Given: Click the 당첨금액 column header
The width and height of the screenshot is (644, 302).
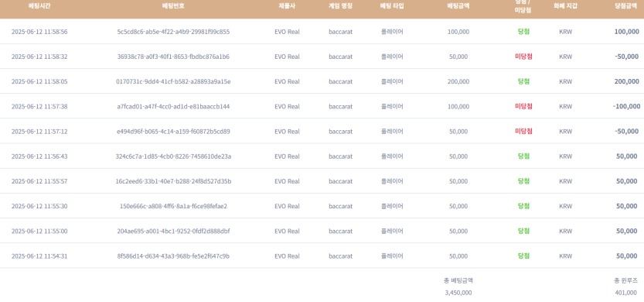Looking at the screenshot, I should click(x=626, y=6).
